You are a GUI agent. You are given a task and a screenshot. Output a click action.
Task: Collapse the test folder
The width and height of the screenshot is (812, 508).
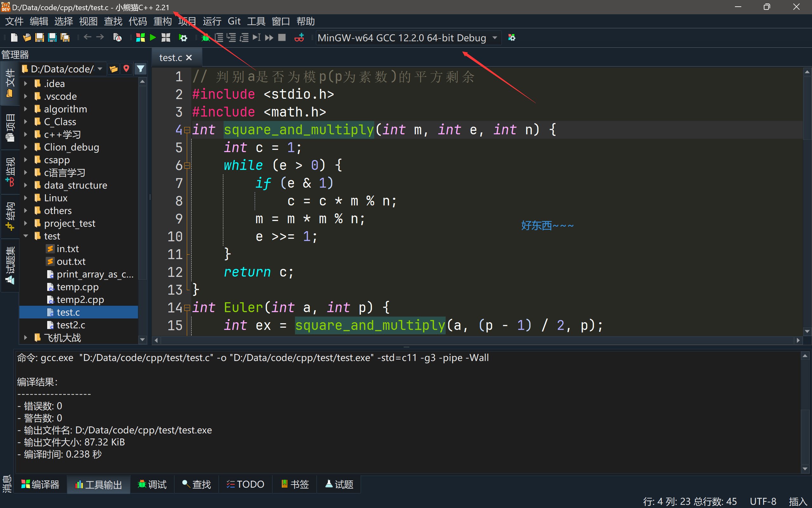25,236
